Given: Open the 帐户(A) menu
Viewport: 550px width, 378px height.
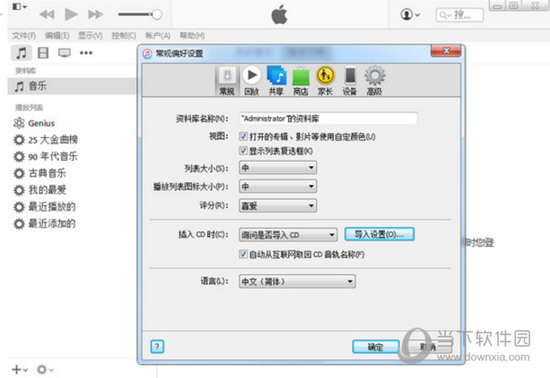Looking at the screenshot, I should [157, 35].
